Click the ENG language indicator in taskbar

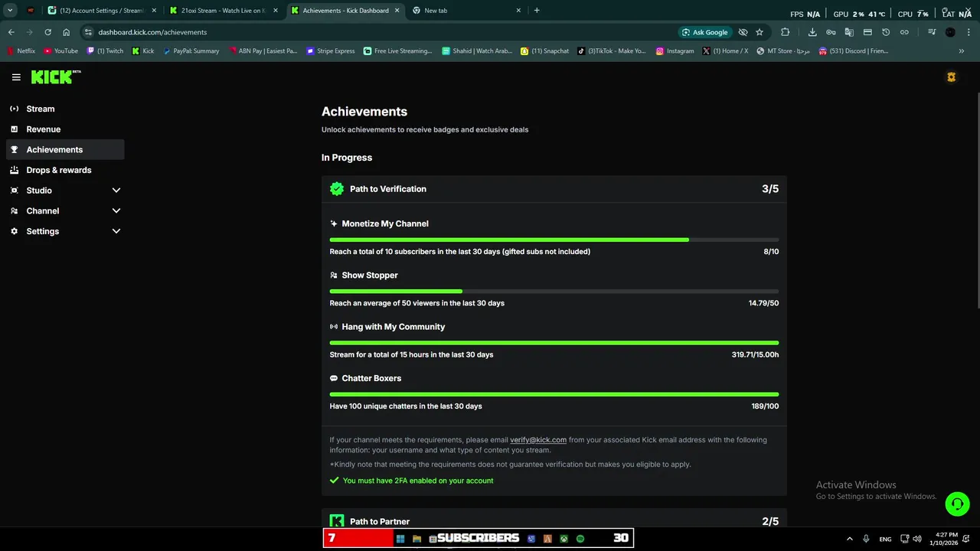pos(885,539)
